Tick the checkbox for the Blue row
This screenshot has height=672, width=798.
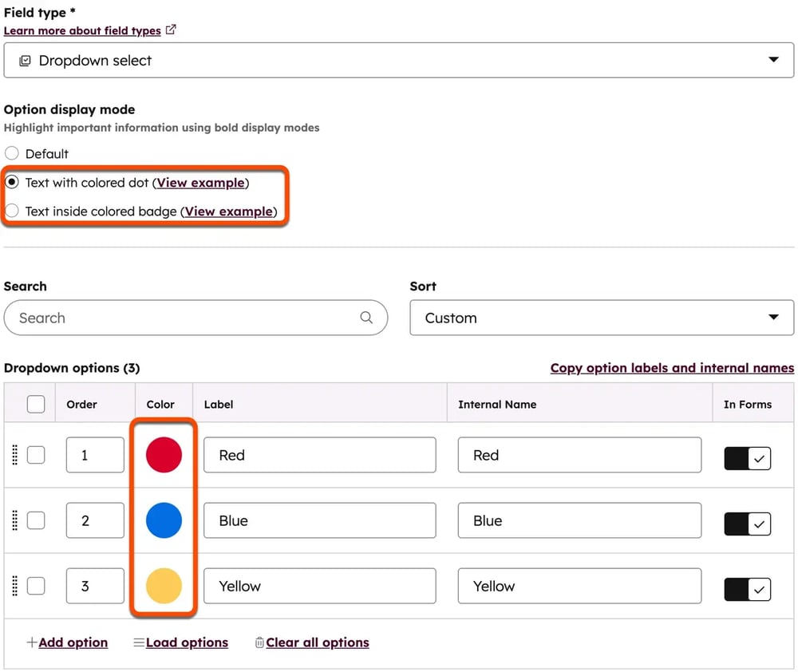(x=36, y=520)
